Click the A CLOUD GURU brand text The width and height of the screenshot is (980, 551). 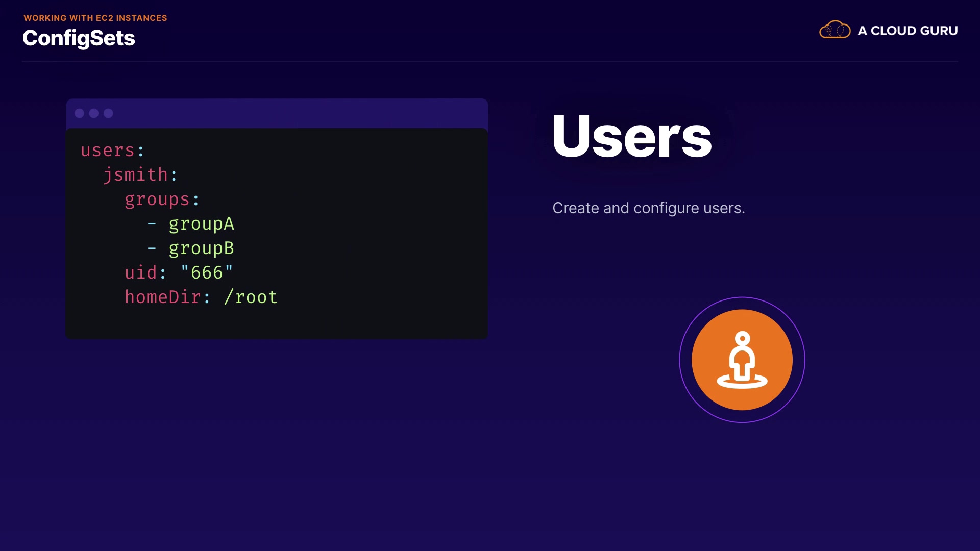908,31
